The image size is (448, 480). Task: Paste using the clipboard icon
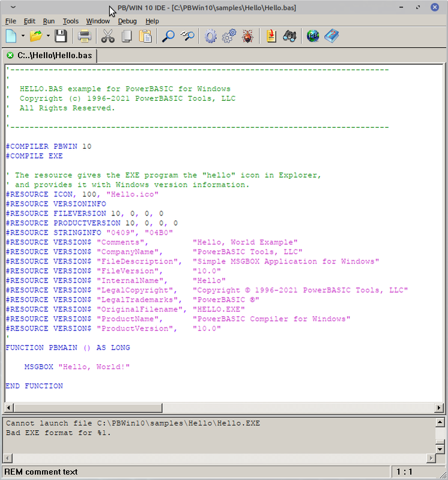(x=145, y=36)
